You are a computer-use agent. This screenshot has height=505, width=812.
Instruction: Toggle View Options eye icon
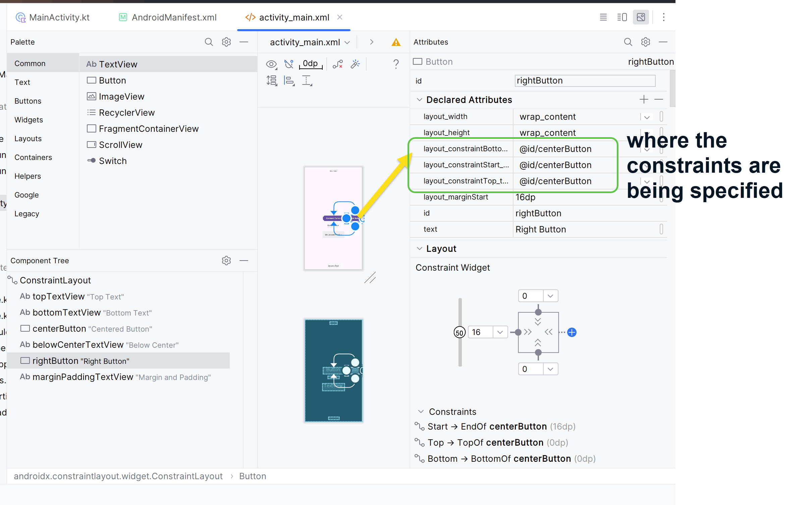coord(271,64)
